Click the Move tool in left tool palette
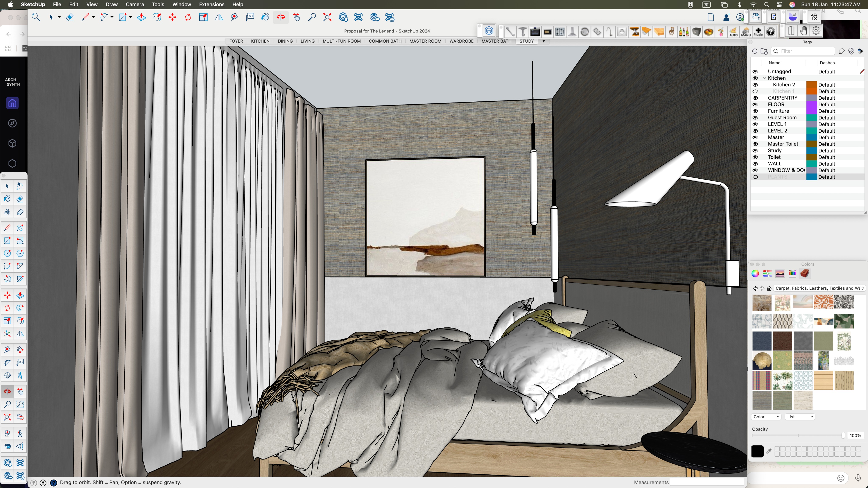This screenshot has width=868, height=488. tap(7, 295)
